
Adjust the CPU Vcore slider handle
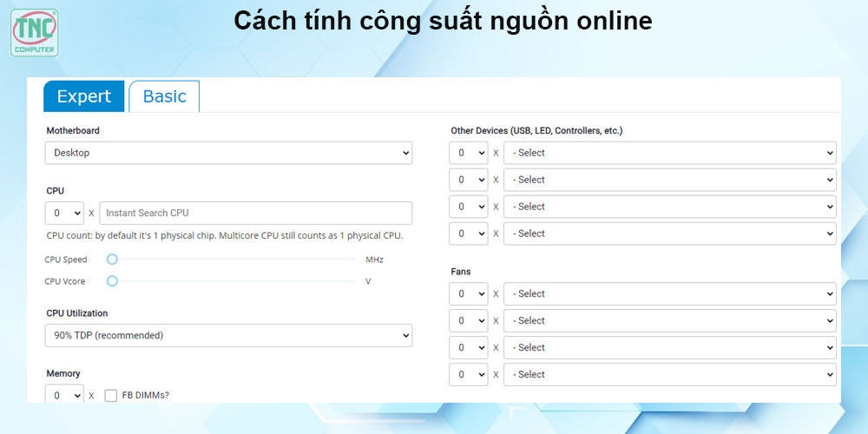(x=112, y=281)
